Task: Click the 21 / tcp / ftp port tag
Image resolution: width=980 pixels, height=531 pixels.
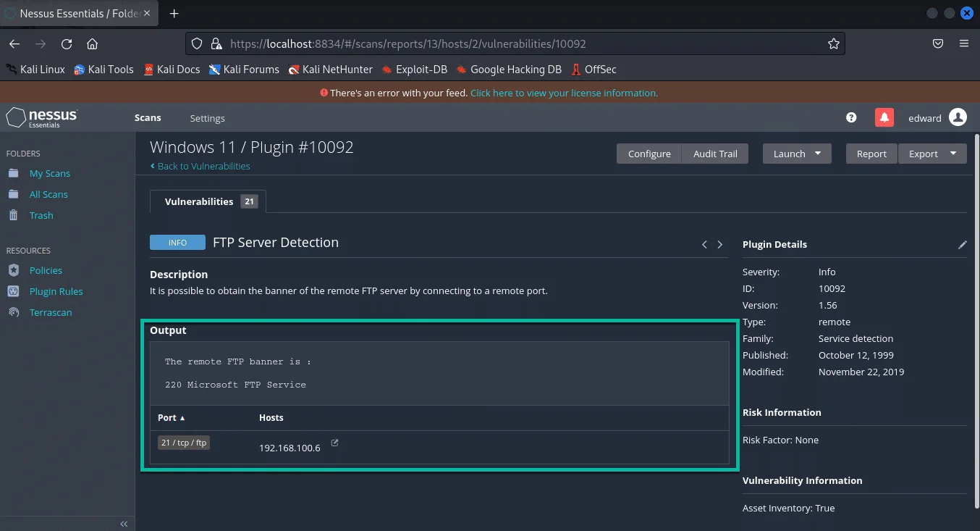Action: pos(184,443)
